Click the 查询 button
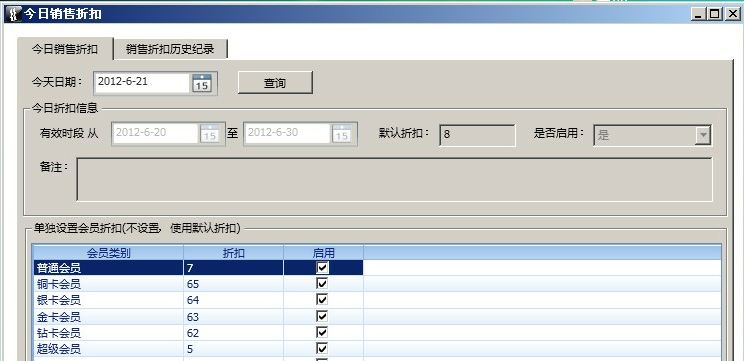The height and width of the screenshot is (361, 744). pos(275,83)
